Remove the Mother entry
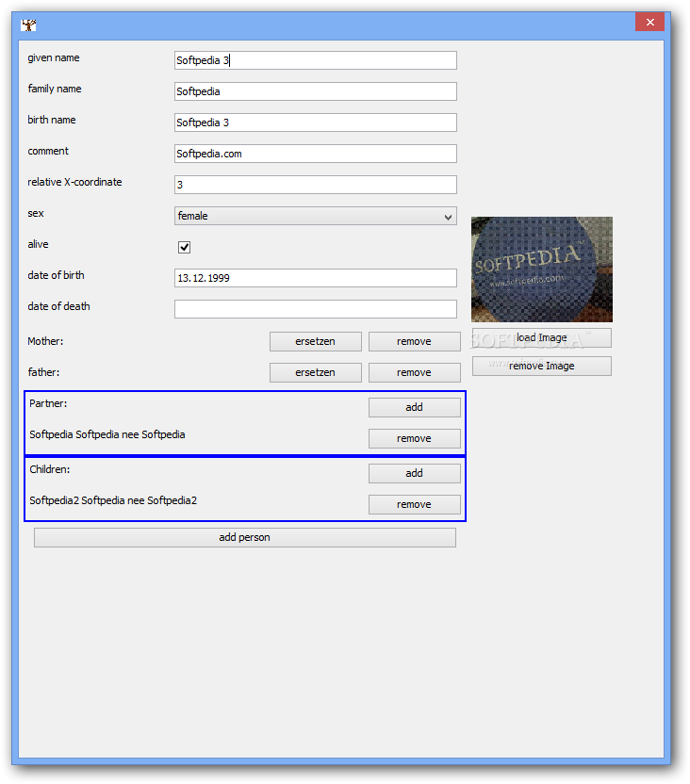 pos(415,341)
